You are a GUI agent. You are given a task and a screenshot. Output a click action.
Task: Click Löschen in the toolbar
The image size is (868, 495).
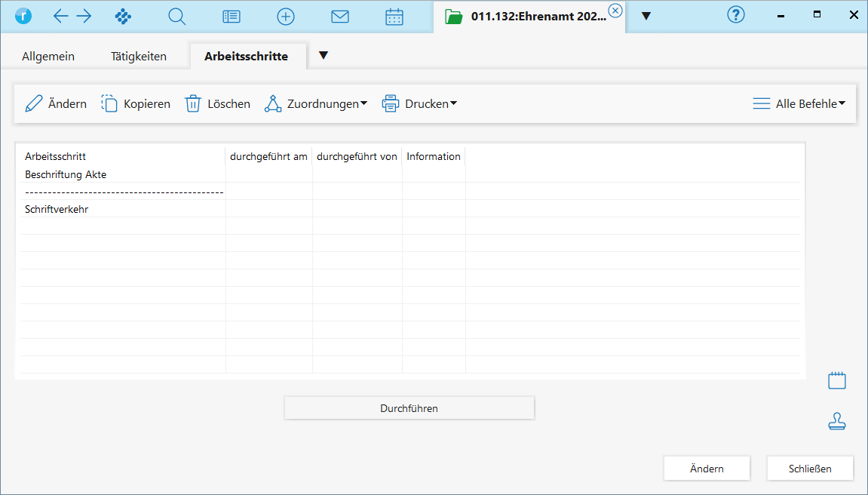218,104
